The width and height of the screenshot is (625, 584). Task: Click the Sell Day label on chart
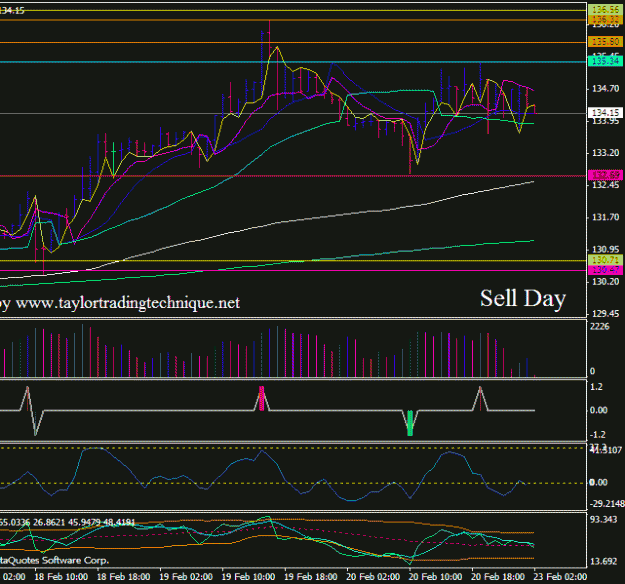(x=523, y=299)
